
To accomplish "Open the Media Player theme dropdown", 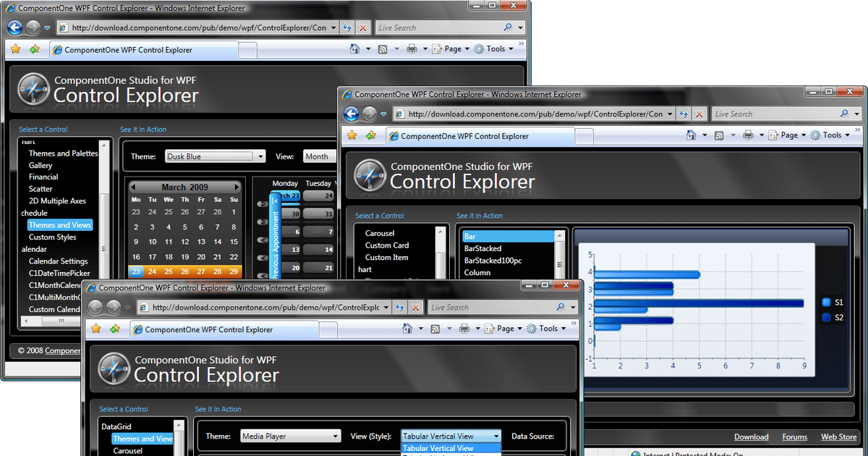I will [291, 436].
